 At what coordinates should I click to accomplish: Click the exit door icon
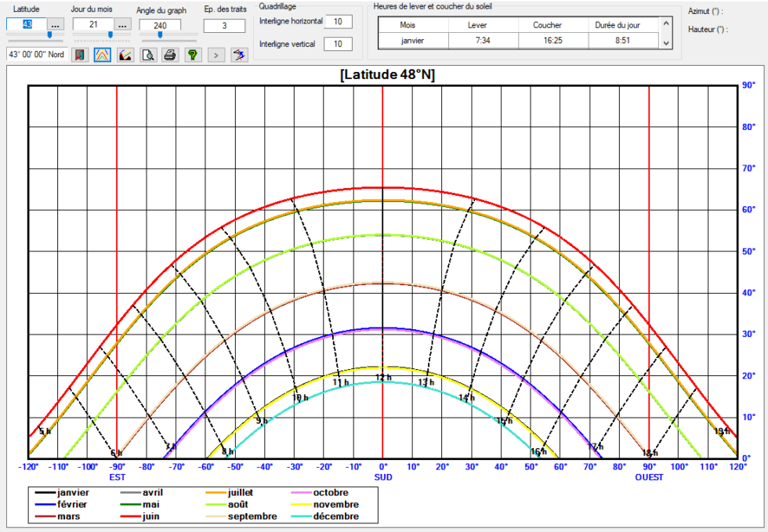[79, 55]
